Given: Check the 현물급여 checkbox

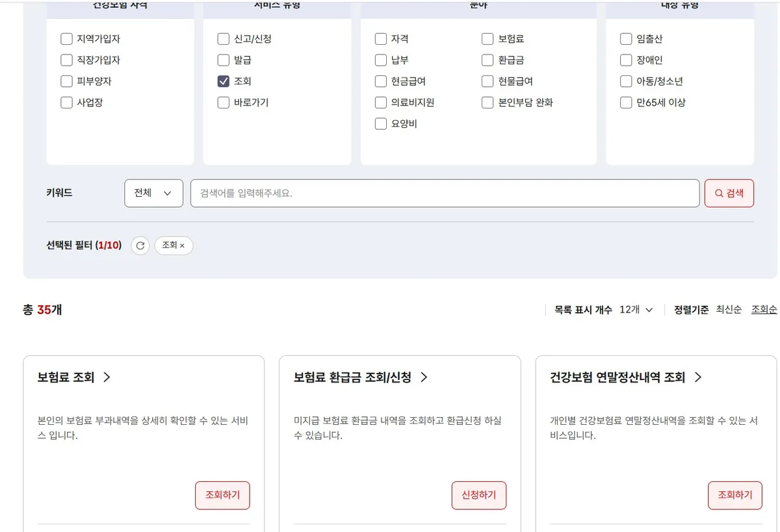Looking at the screenshot, I should point(487,81).
